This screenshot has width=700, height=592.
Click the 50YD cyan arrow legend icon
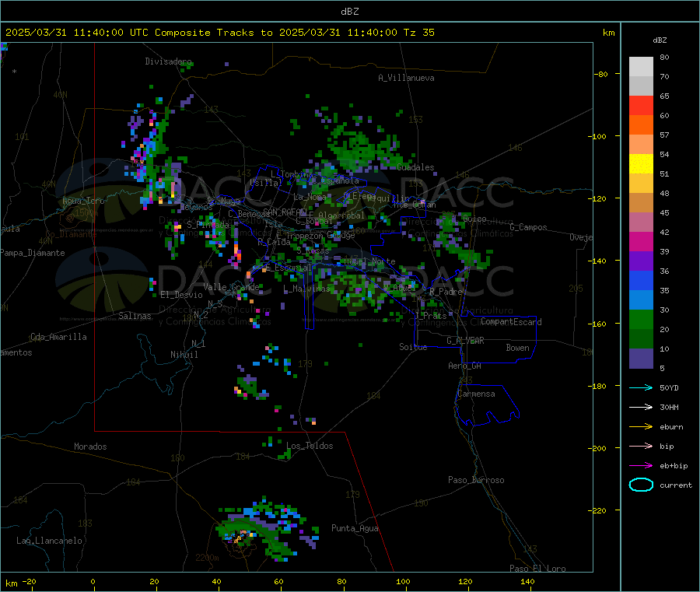coord(641,387)
